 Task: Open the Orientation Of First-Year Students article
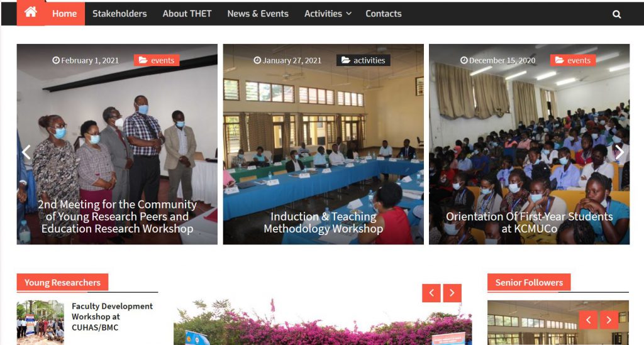[530, 222]
